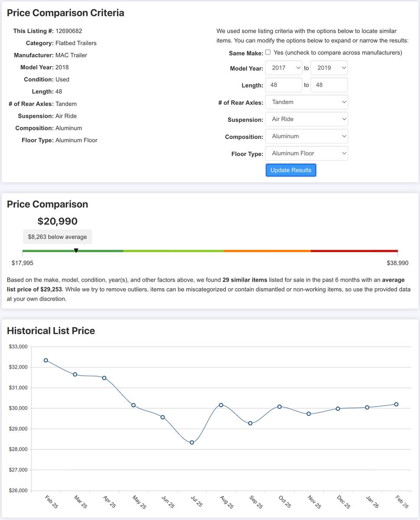Image resolution: width=420 pixels, height=520 pixels.
Task: Click the Update Results button
Action: pos(291,170)
